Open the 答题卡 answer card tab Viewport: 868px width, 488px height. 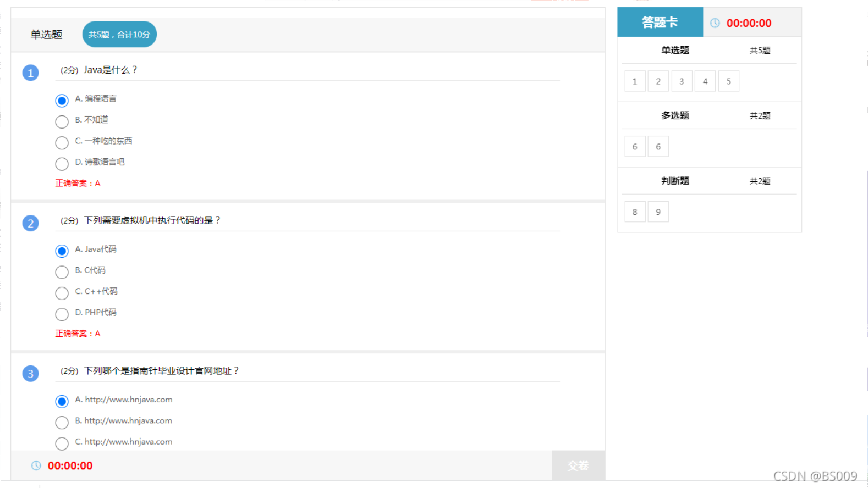point(660,23)
